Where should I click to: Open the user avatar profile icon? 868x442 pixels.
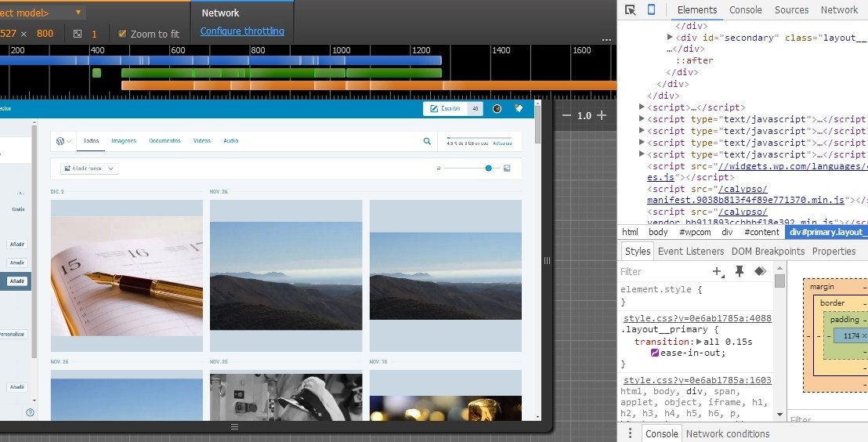tap(497, 109)
